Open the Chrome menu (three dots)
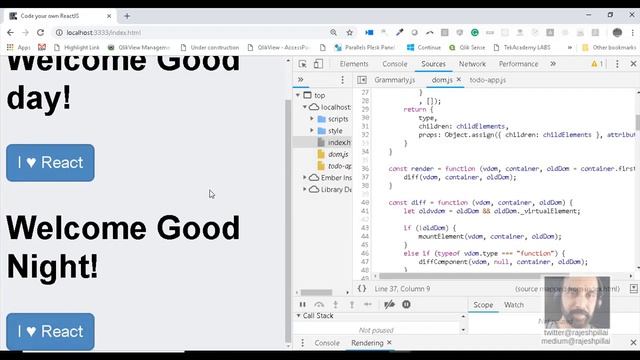640x360 pixels. [x=633, y=32]
